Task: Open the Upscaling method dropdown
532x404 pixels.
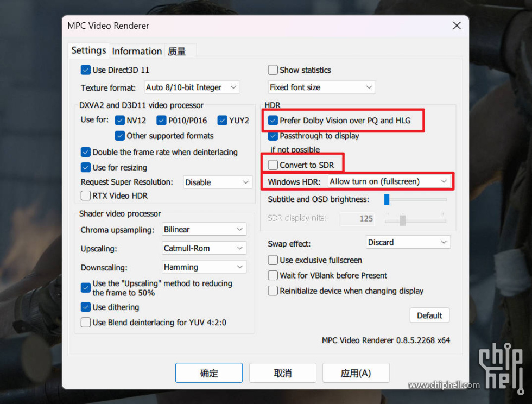Action: 204,248
